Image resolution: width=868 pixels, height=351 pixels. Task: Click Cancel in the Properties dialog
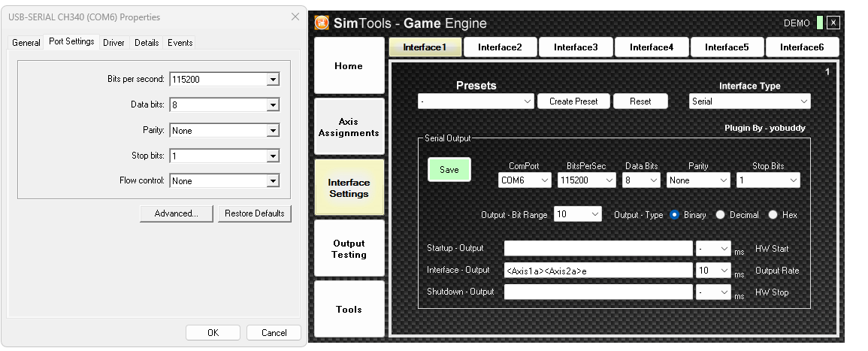(x=274, y=333)
